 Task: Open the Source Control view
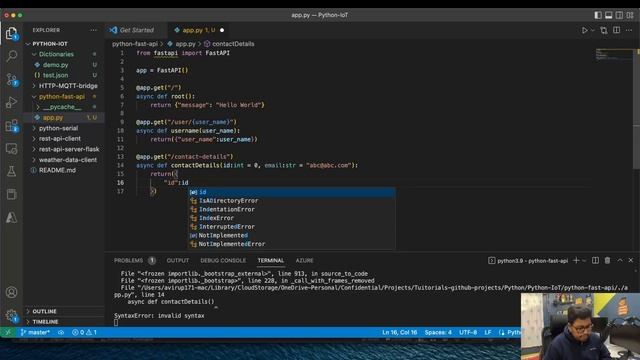tap(11, 79)
